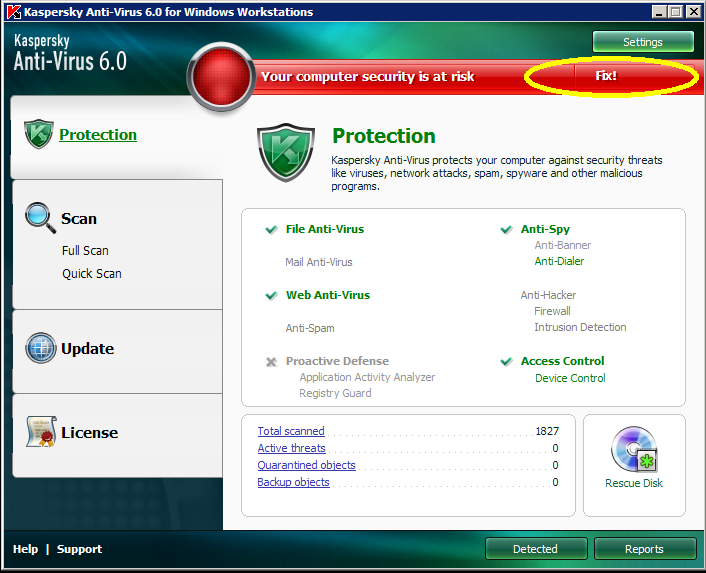The height and width of the screenshot is (573, 706).
Task: Open the Reports button
Action: point(644,549)
